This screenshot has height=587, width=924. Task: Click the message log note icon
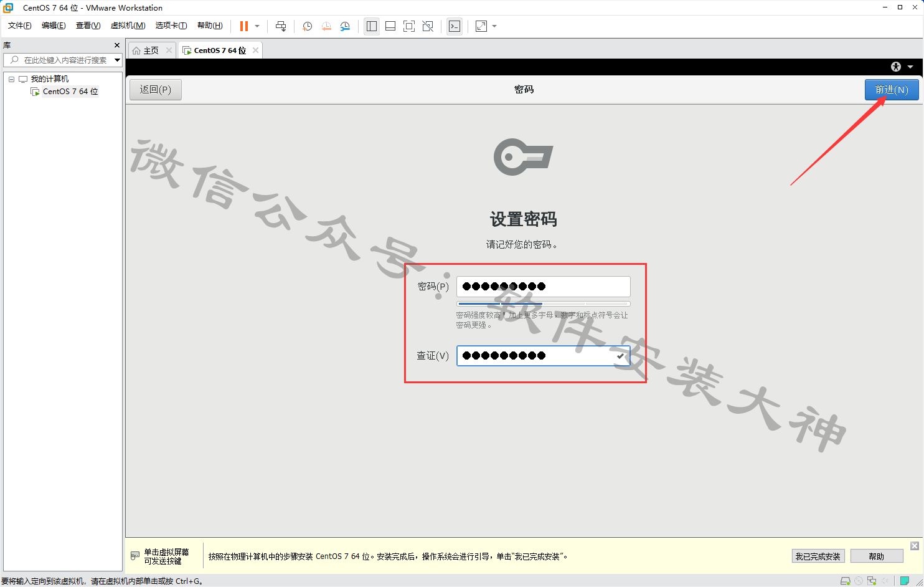click(x=905, y=581)
